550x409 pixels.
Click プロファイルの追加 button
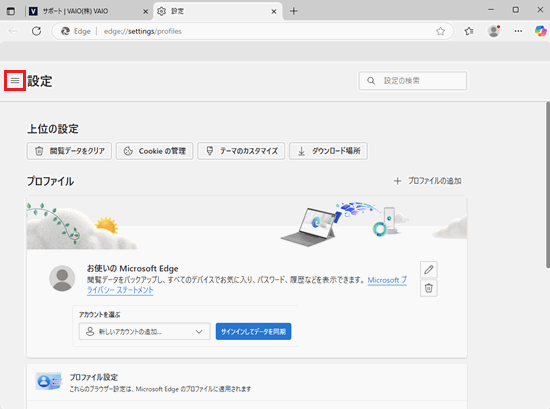(428, 181)
